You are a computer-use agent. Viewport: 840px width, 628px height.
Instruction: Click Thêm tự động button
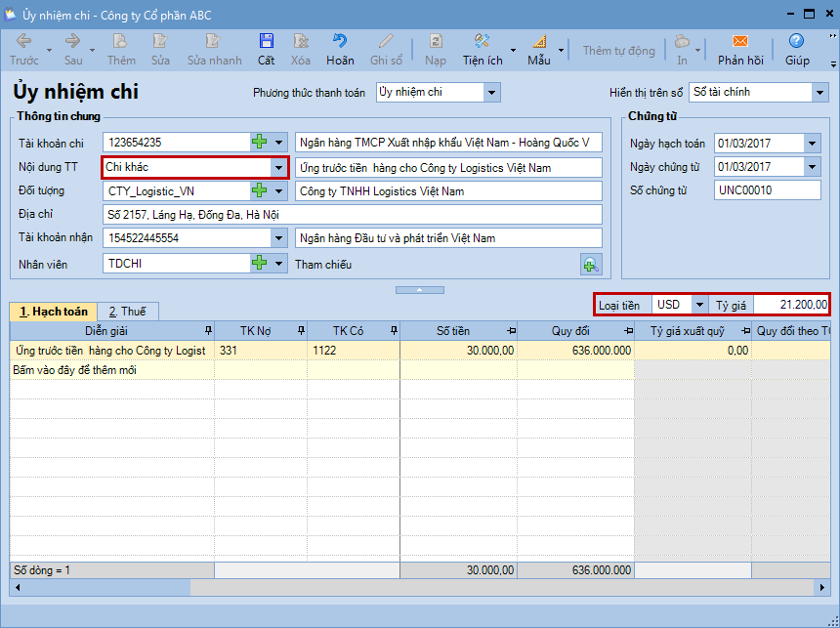point(618,51)
